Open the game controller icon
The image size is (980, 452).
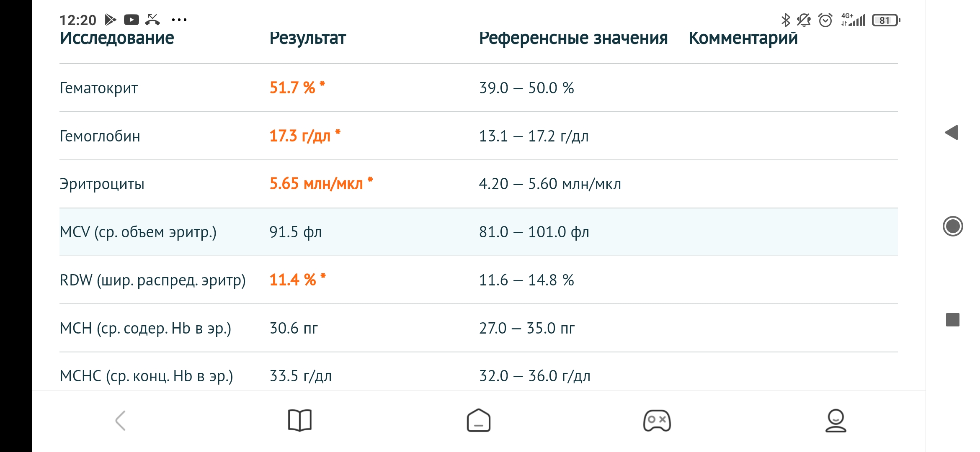pyautogui.click(x=657, y=421)
